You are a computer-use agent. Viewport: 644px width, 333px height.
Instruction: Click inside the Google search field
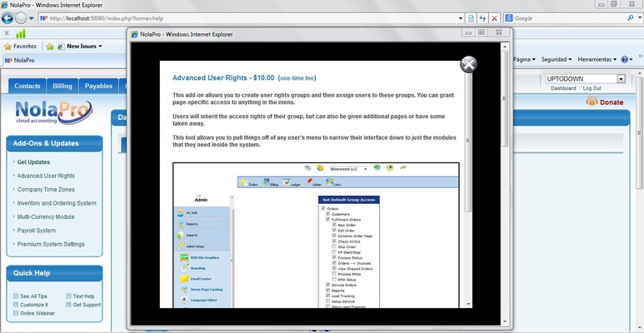pos(569,18)
